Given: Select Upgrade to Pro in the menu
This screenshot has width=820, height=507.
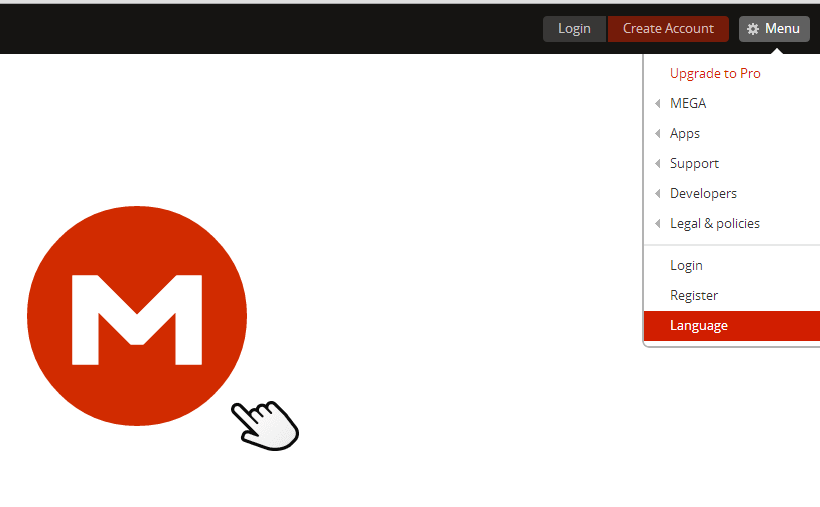Looking at the screenshot, I should coord(715,73).
